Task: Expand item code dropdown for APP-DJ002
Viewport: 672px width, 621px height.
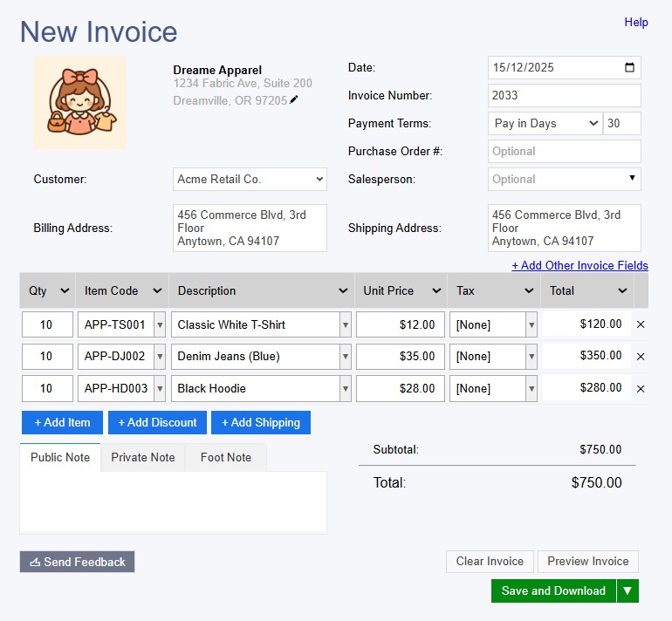Action: 160,357
